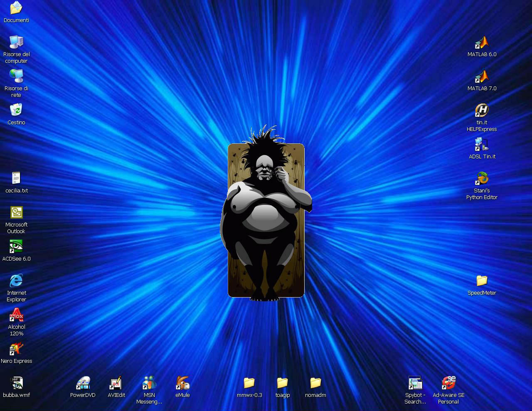This screenshot has width=532, height=411.
Task: Click the Spybot Search shortcut icon
Action: pyautogui.click(x=415, y=383)
